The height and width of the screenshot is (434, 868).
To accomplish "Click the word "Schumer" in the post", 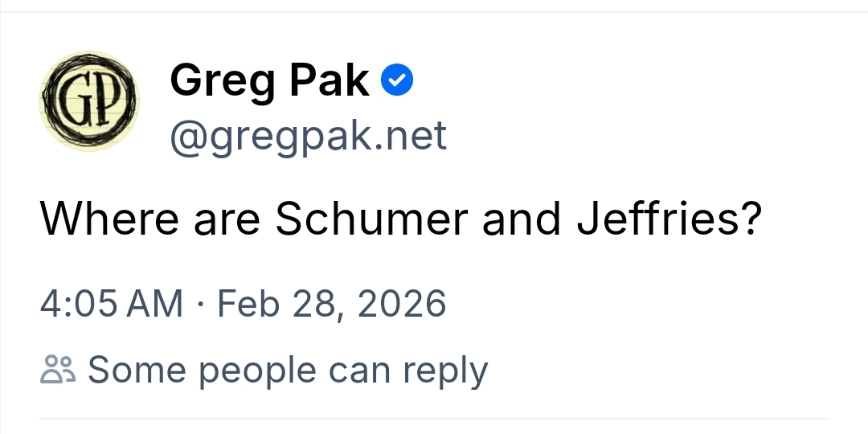I will pyautogui.click(x=371, y=219).
